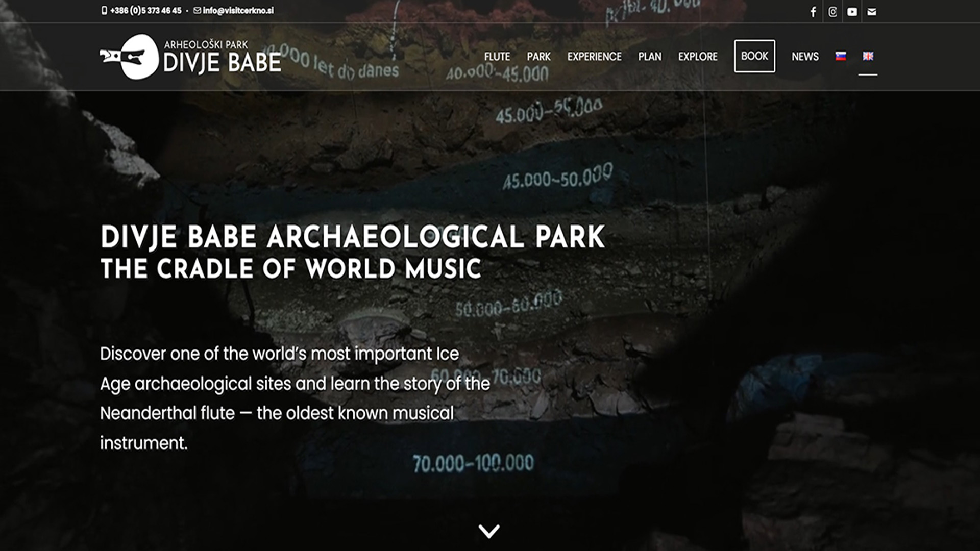Click 'The Cradle of World Music' subtitle

291,269
